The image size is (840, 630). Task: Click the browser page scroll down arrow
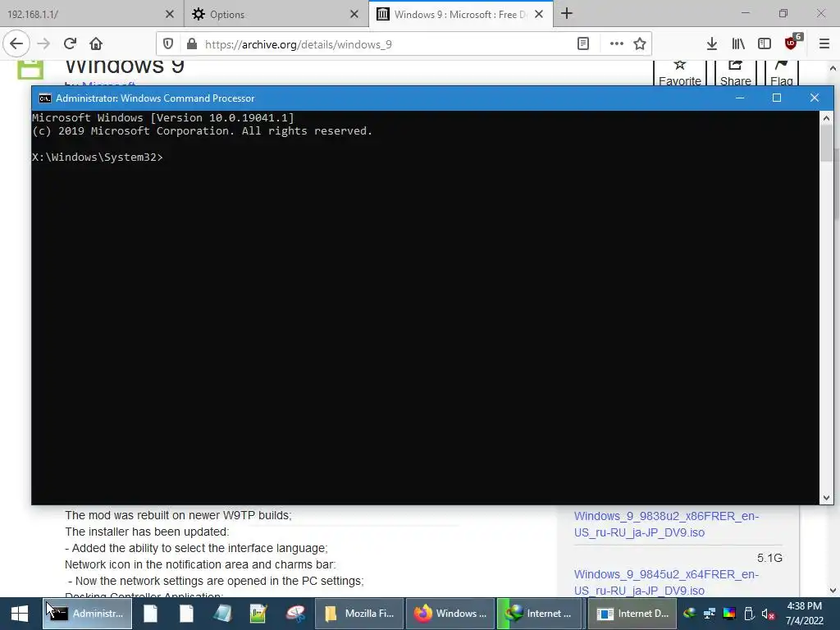click(x=833, y=591)
